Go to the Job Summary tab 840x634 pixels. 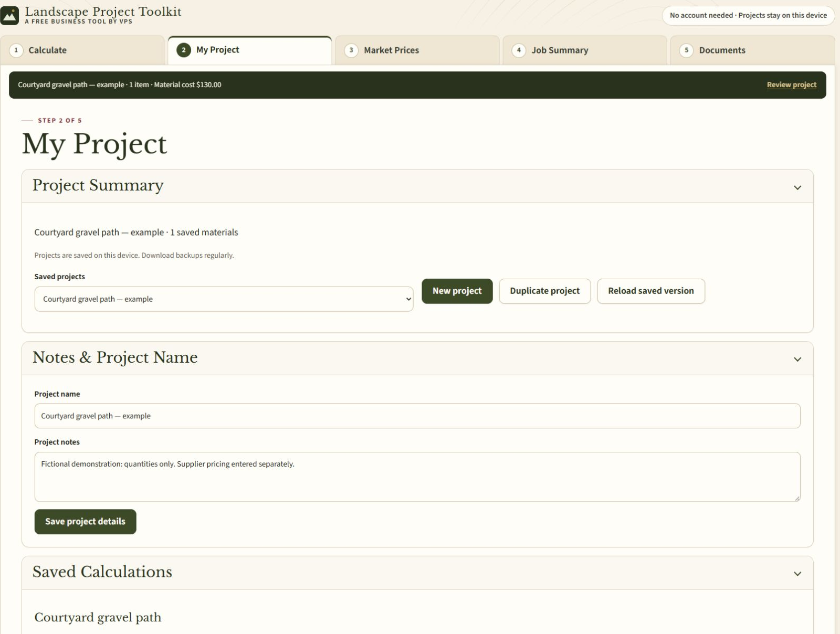(585, 50)
